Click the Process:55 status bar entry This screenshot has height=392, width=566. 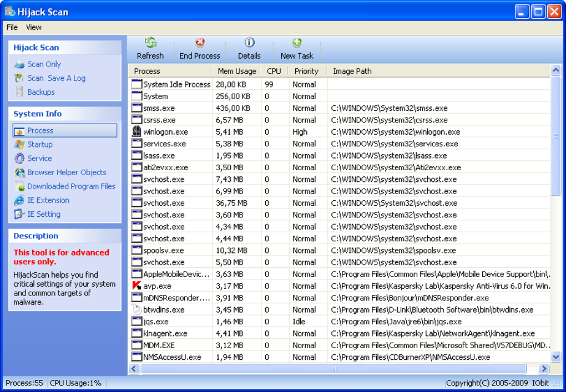(x=24, y=383)
